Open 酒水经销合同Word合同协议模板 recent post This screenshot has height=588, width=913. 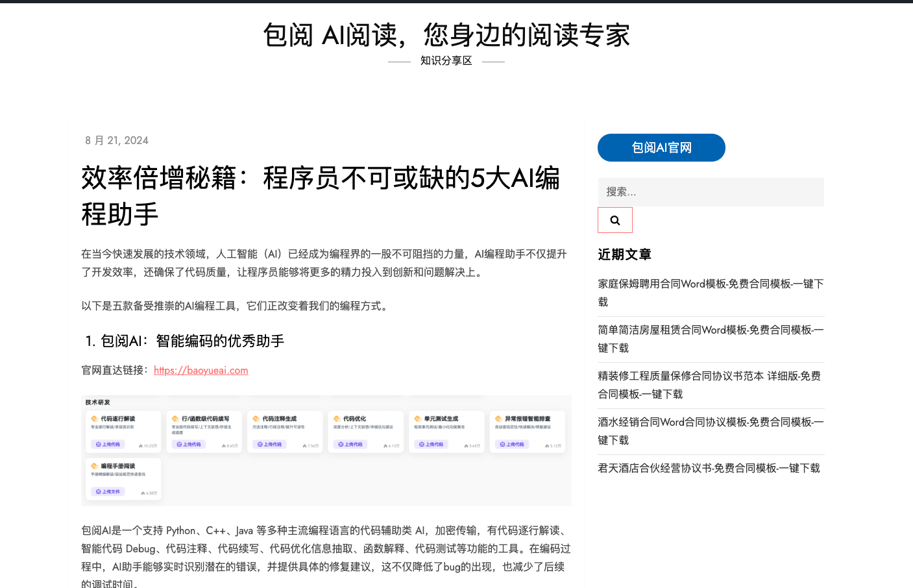point(711,431)
